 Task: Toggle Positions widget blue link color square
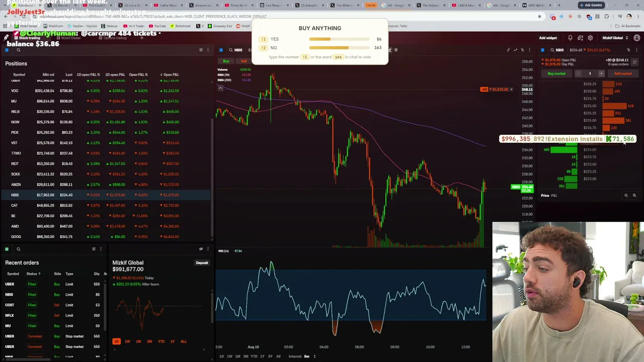click(7, 50)
